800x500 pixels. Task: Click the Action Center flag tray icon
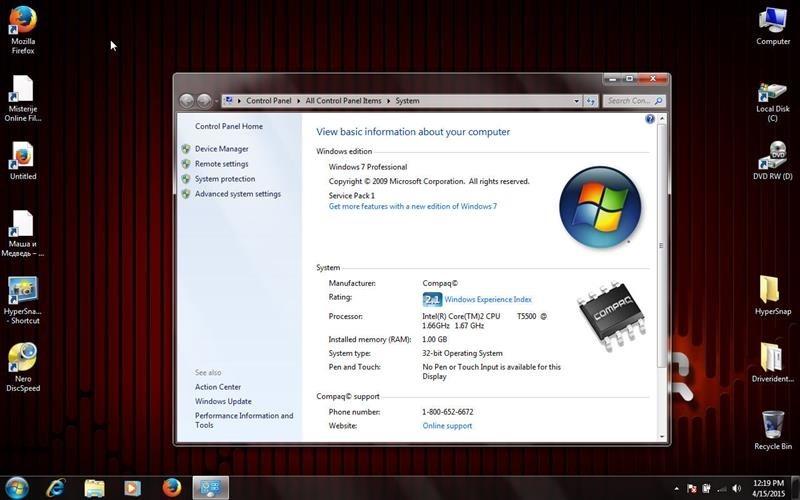click(692, 489)
